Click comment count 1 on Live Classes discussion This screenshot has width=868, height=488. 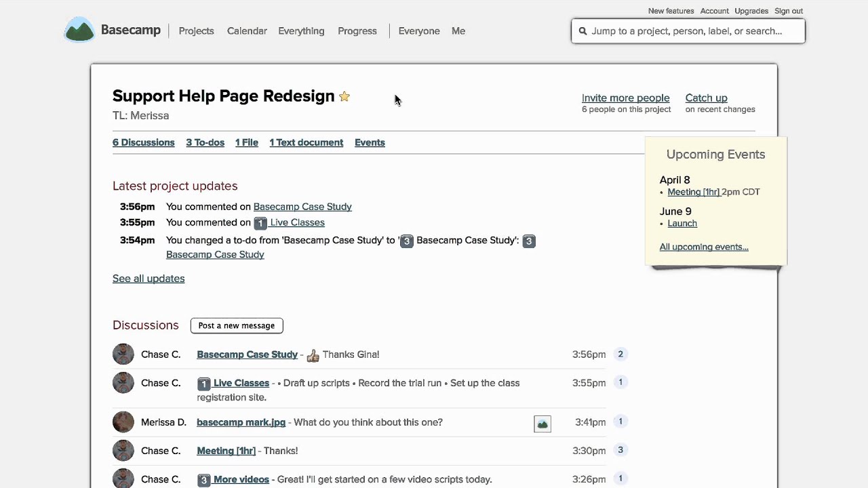click(620, 382)
